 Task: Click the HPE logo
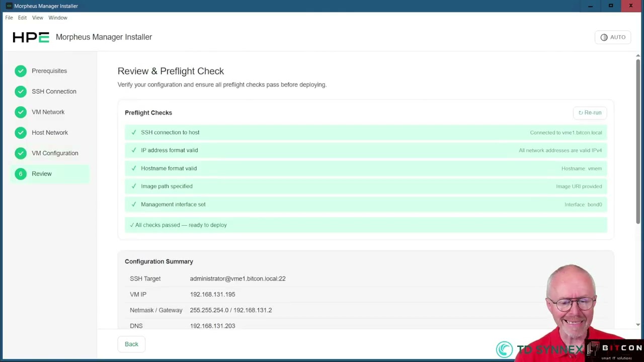31,37
